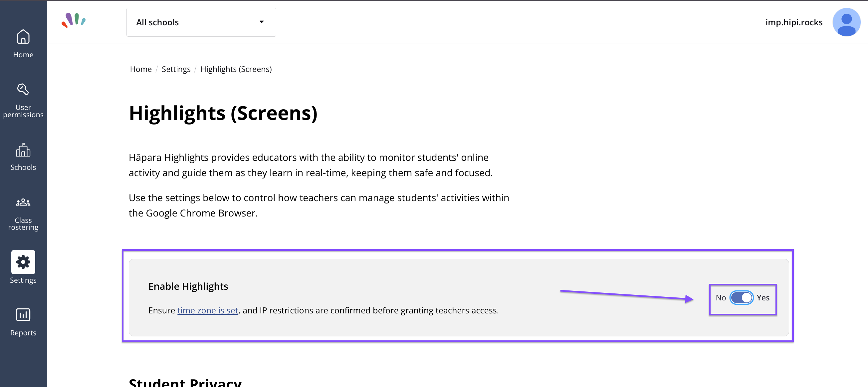
Task: Open Reports chart icon
Action: point(23,315)
